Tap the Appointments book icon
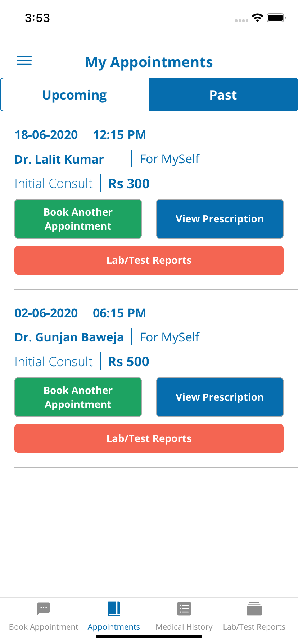The height and width of the screenshot is (644, 298). pos(114,609)
